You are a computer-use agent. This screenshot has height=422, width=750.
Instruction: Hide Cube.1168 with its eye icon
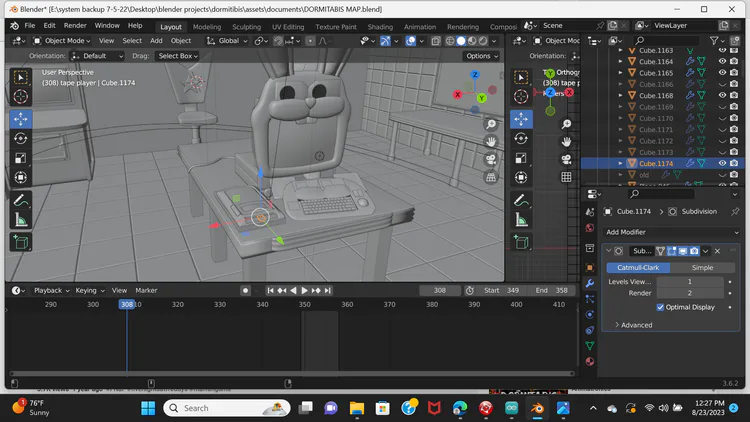point(723,95)
